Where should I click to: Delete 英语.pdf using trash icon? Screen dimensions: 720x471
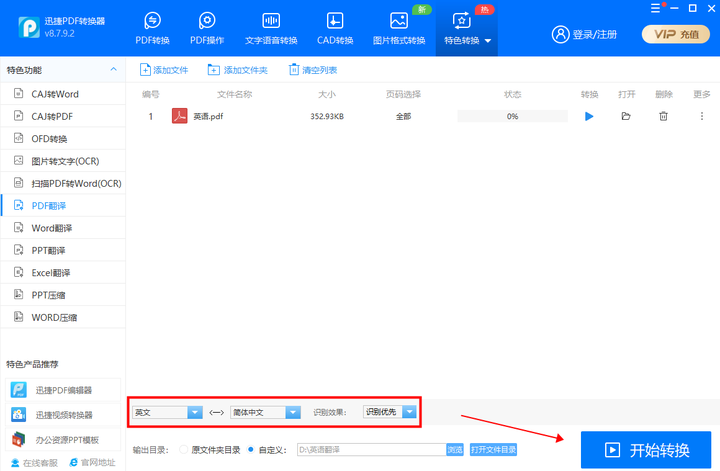point(663,116)
